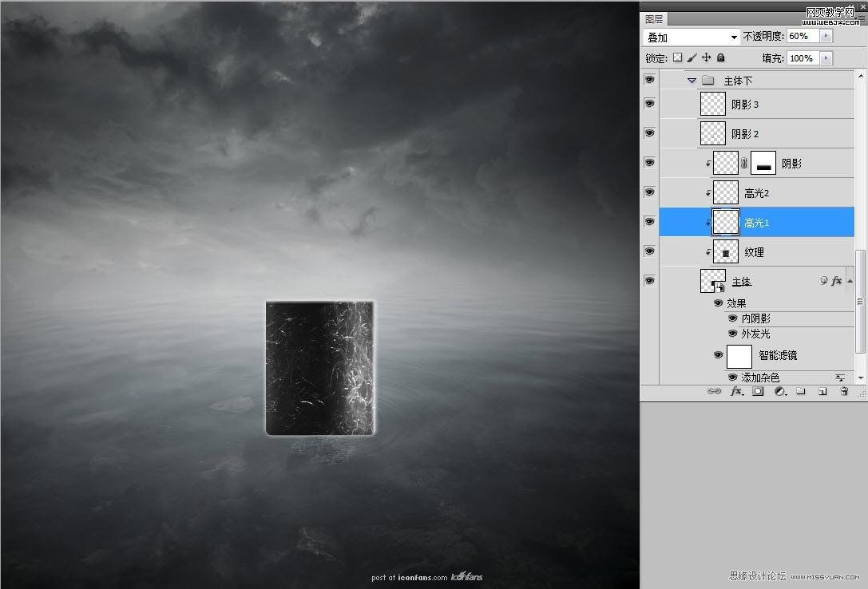Select the 高光2 layer
The image size is (868, 589).
tap(757, 192)
